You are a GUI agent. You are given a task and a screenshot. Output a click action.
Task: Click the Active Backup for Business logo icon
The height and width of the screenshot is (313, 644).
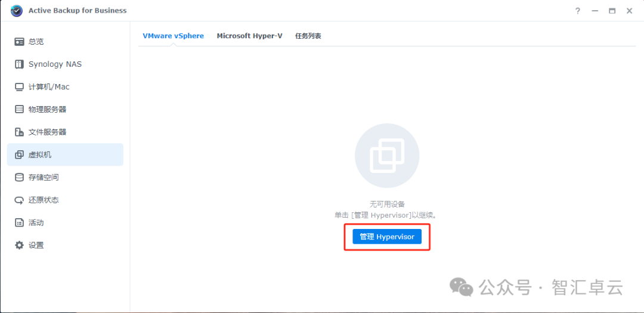(17, 11)
